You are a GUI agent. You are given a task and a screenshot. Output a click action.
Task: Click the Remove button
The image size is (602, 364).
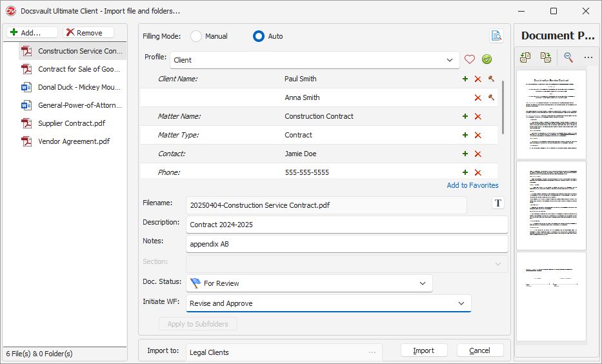click(x=88, y=32)
